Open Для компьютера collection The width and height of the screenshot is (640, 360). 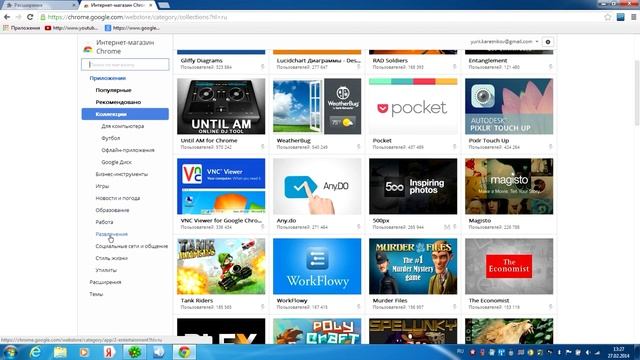pos(122,126)
